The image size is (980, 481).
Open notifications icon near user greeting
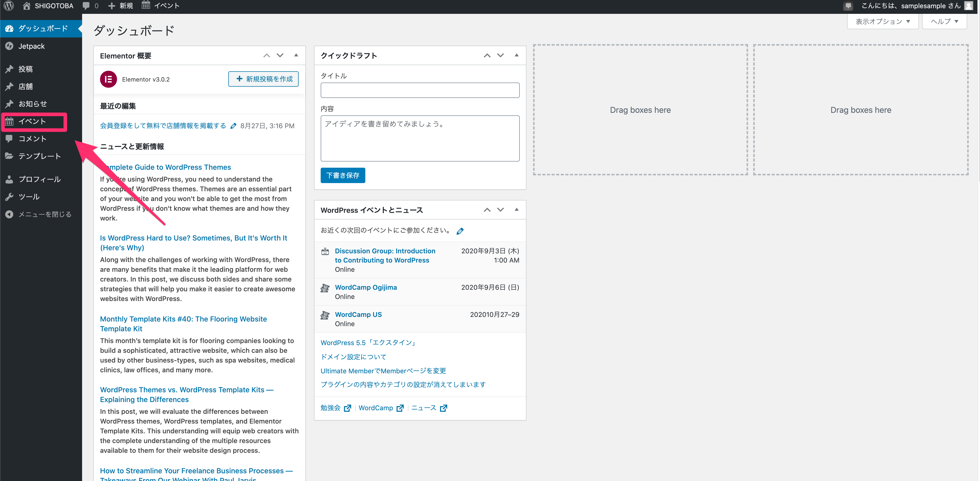pos(848,6)
